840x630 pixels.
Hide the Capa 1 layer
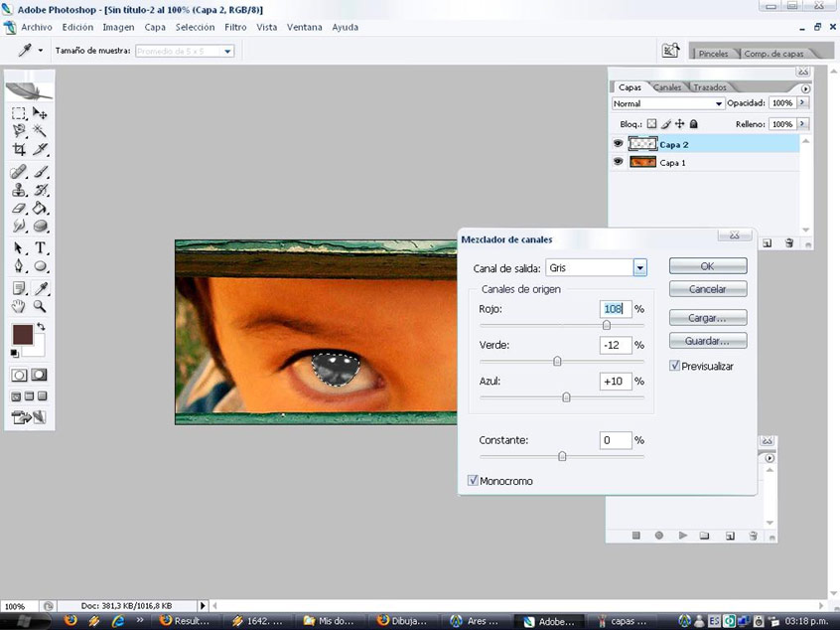[618, 162]
